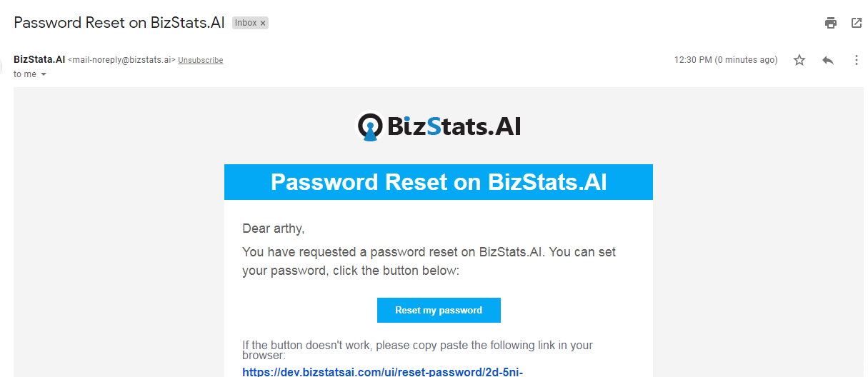
Task: Print the email using the printer icon
Action: click(x=830, y=23)
